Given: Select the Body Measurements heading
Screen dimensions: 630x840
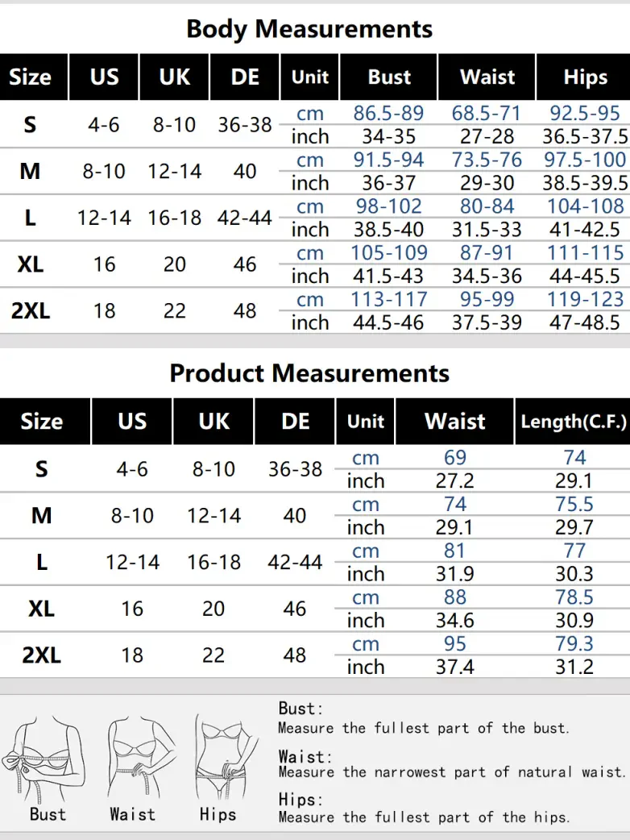Looking at the screenshot, I should point(309,29).
